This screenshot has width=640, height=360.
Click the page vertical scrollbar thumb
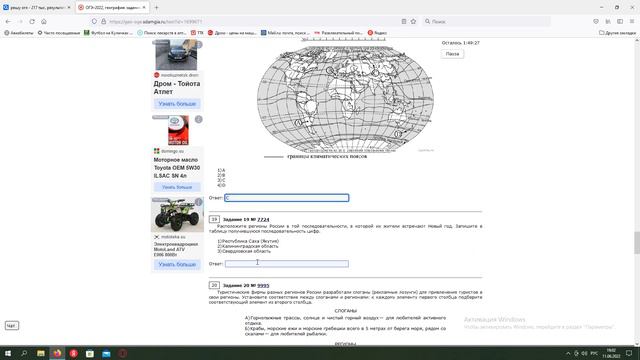tap(636, 242)
